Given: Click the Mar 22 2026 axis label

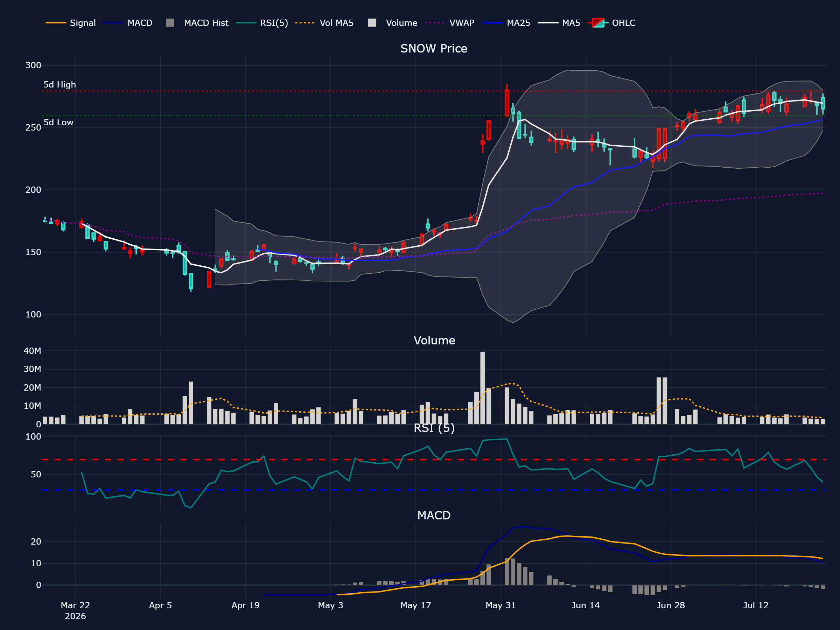Looking at the screenshot, I should point(75,610).
